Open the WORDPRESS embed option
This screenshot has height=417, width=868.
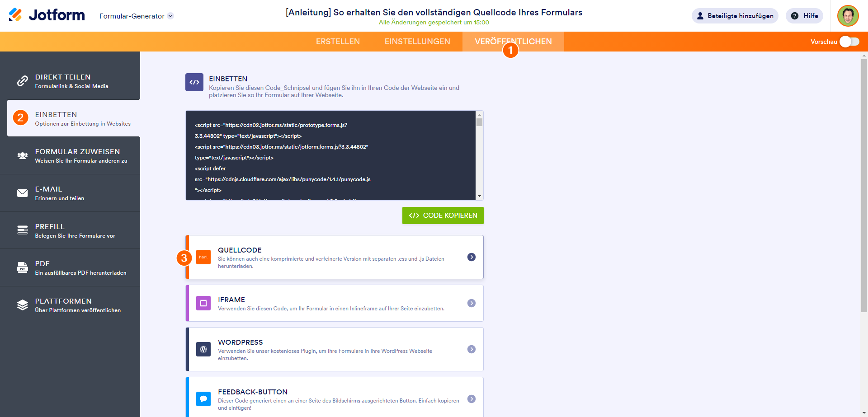coord(335,349)
